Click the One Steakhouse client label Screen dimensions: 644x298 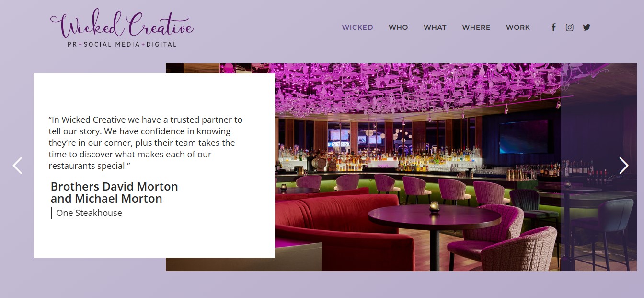(89, 213)
